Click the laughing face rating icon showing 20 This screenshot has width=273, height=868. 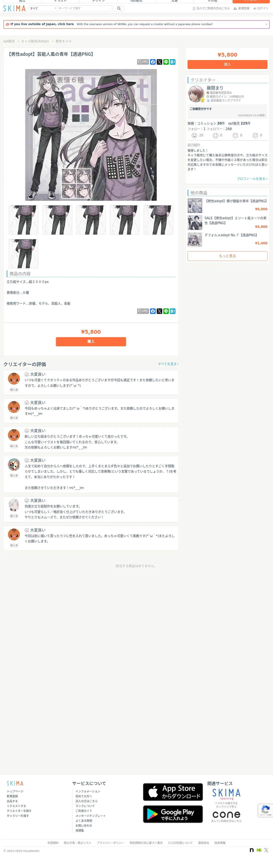point(194,135)
